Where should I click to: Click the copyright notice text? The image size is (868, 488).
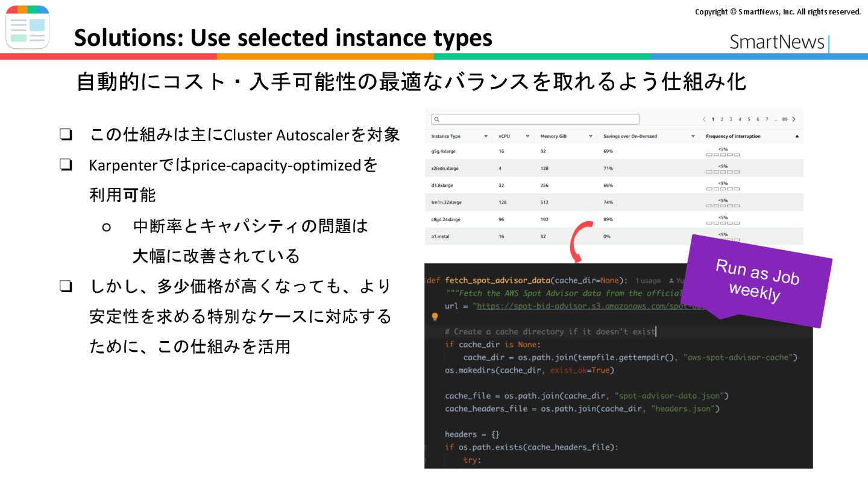click(778, 11)
